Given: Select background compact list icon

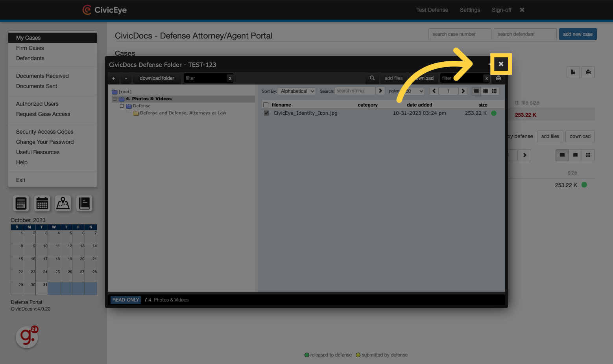Looking at the screenshot, I should point(575,155).
